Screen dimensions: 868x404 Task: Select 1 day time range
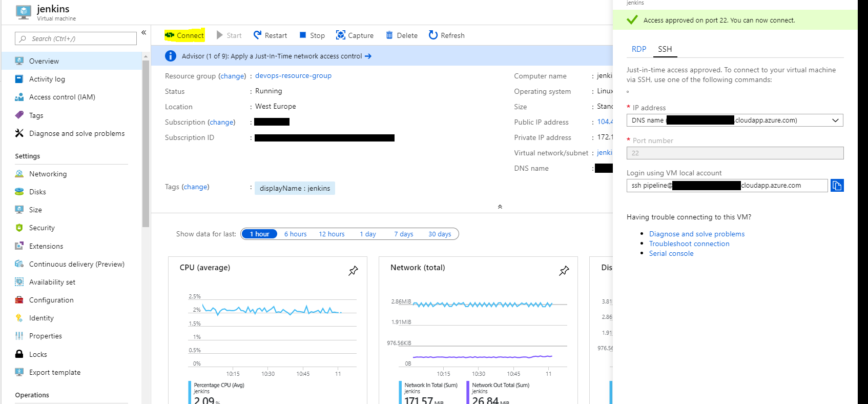368,234
